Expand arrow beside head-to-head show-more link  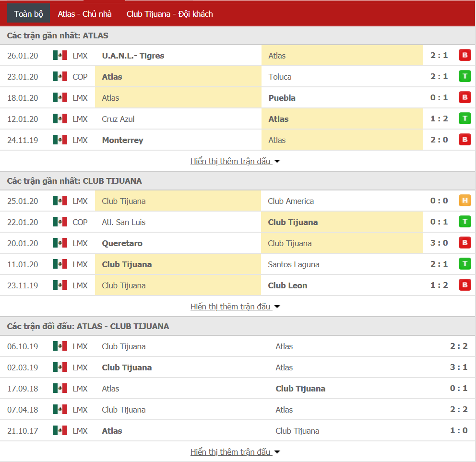(x=277, y=452)
